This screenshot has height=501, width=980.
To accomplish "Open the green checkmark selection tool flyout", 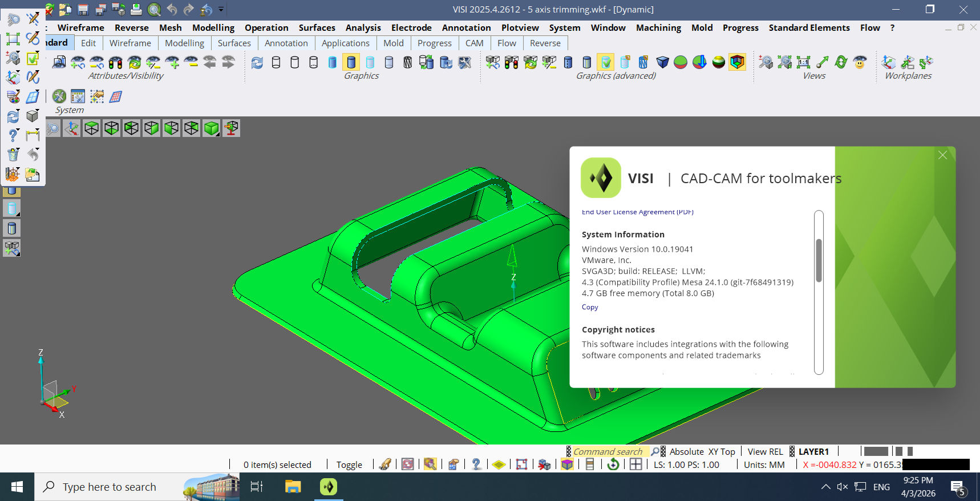I will point(33,58).
